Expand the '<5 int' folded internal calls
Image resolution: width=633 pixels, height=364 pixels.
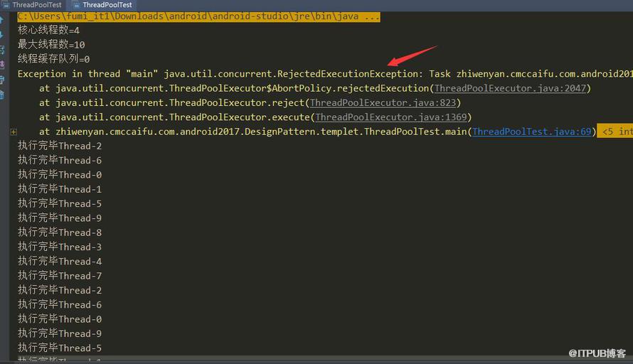(615, 132)
